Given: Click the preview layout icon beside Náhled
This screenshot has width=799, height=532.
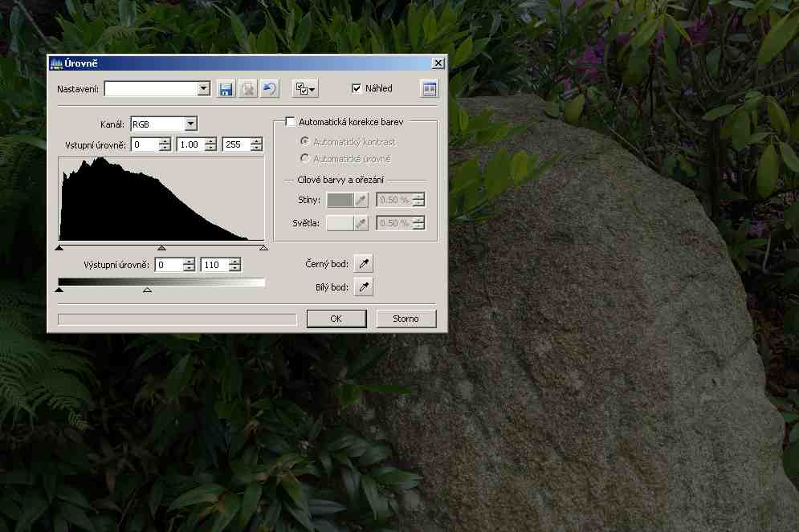Looking at the screenshot, I should coord(430,89).
